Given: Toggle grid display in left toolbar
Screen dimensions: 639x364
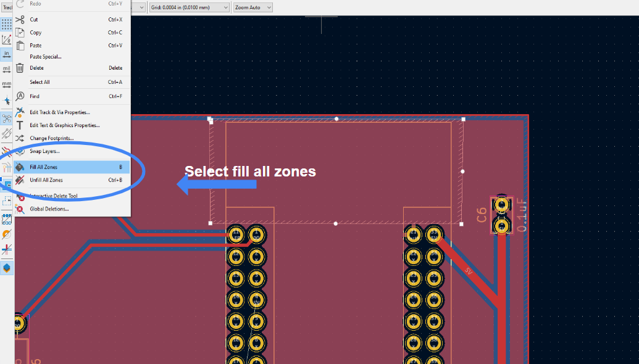Looking at the screenshot, I should tap(7, 24).
